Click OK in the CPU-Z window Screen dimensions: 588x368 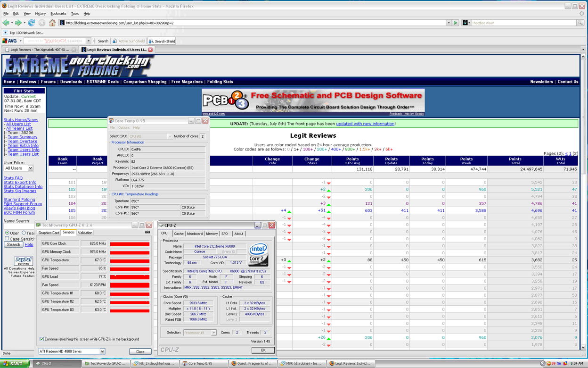pos(263,350)
